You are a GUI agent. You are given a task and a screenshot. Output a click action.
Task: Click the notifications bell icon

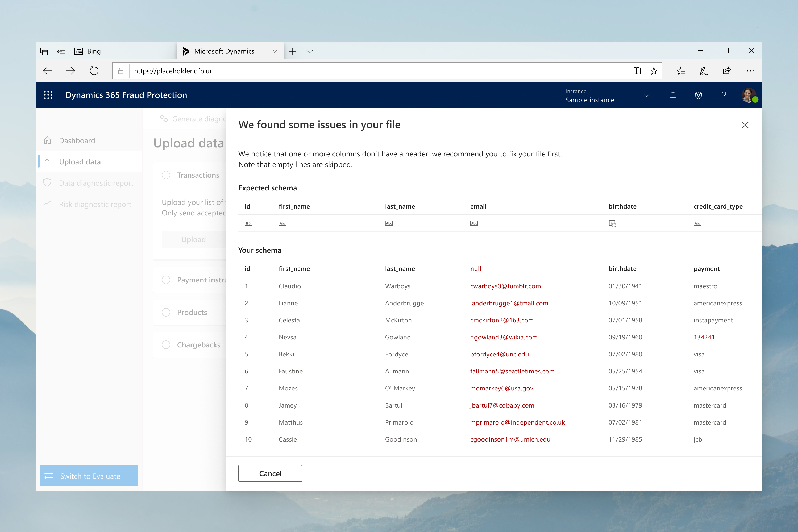673,95
